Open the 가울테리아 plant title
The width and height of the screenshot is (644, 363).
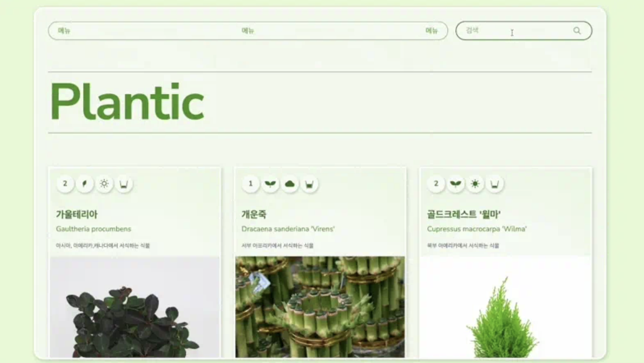77,214
